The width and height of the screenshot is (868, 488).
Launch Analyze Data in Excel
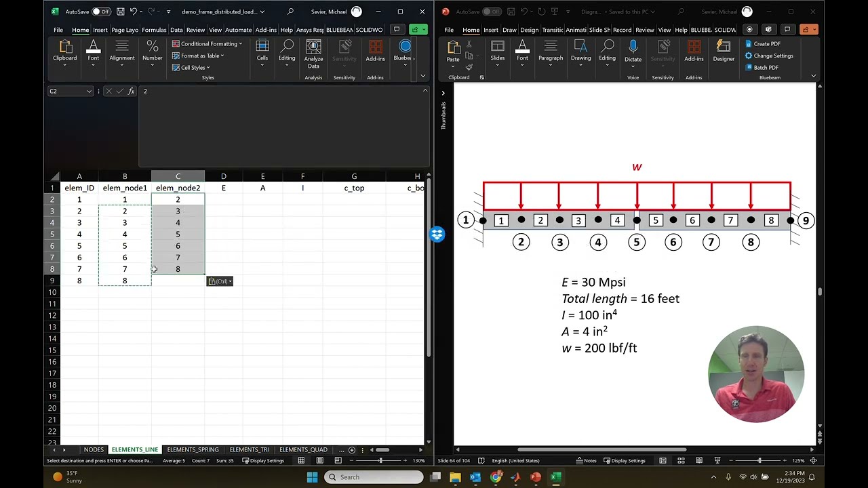point(313,54)
